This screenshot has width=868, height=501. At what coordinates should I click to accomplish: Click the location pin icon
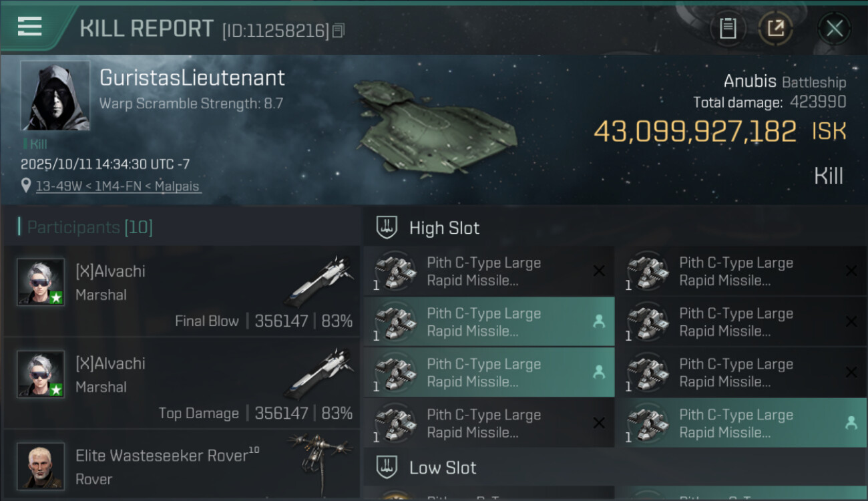[26, 186]
